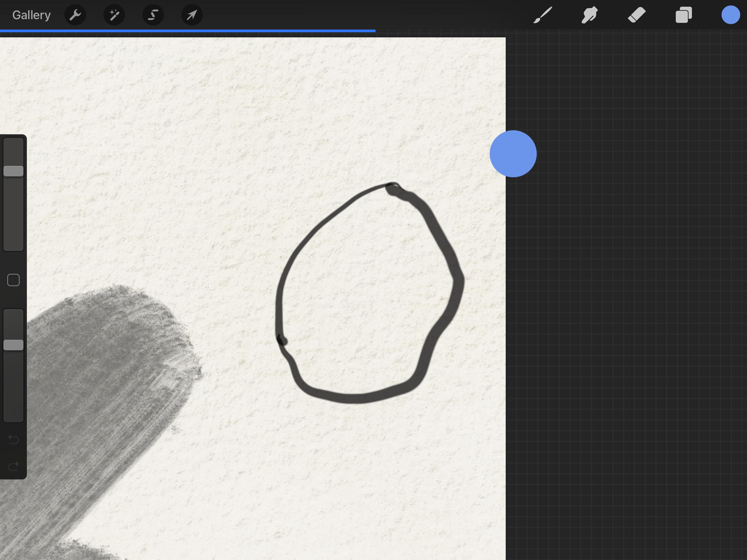
Task: Return to the Gallery
Action: click(32, 15)
